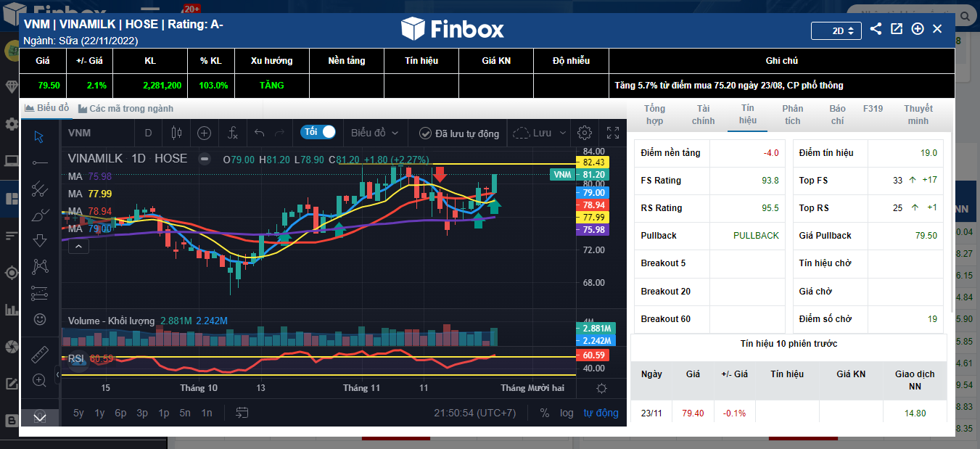Toggle percent scale on price axis

pyautogui.click(x=545, y=413)
